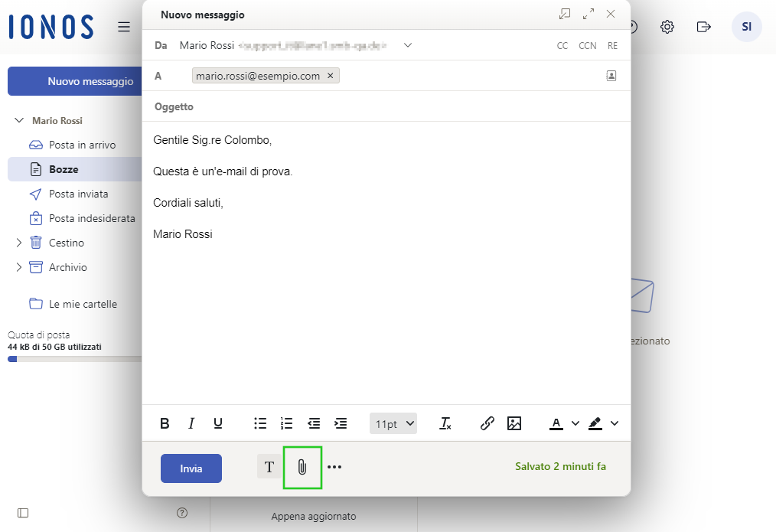Insert a bulleted list
This screenshot has height=532, width=776.
260,423
